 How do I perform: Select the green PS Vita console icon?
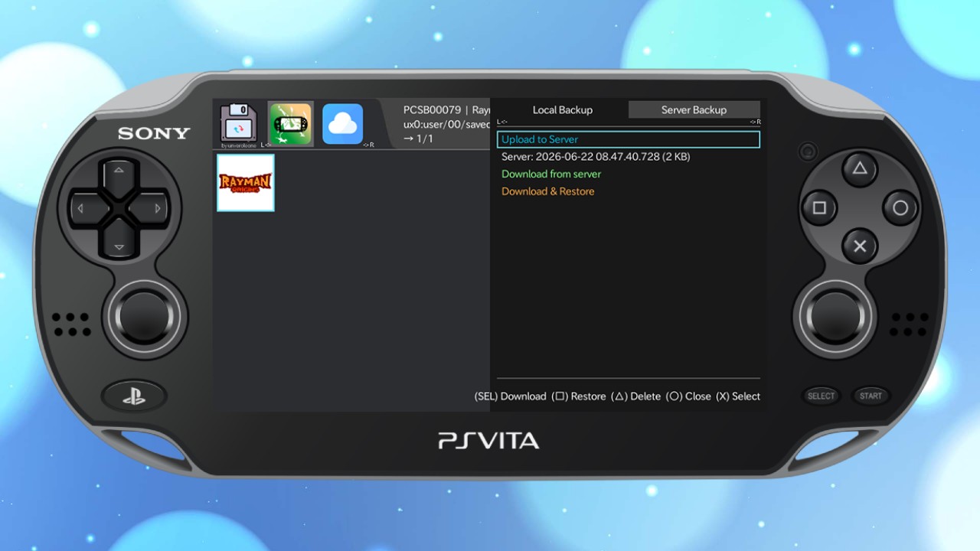click(x=291, y=124)
